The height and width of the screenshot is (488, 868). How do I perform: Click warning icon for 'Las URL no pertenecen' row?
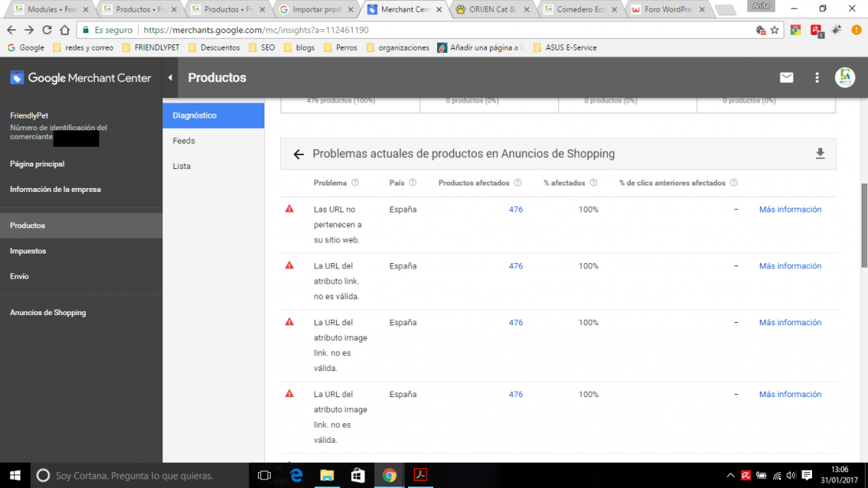click(x=290, y=208)
